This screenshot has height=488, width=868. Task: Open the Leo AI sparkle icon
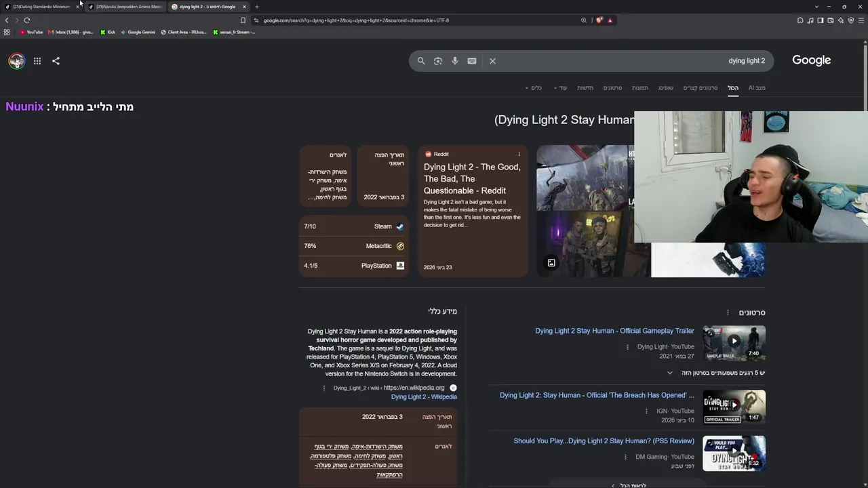point(841,20)
